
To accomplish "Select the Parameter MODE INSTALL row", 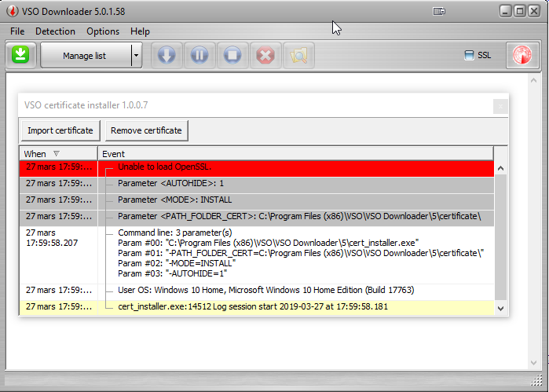I will 257,200.
